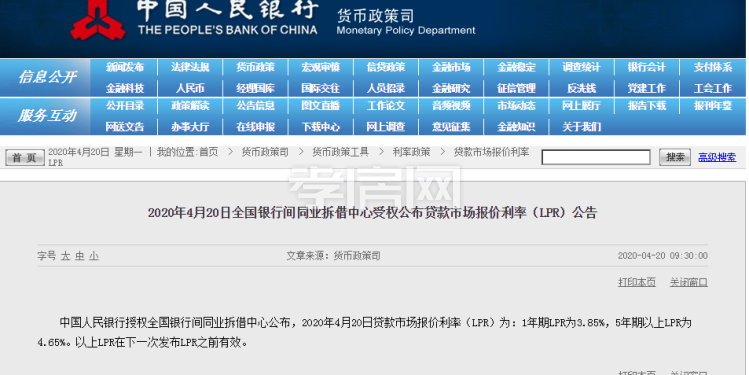Open the 支付体系 menu item

tap(713, 67)
